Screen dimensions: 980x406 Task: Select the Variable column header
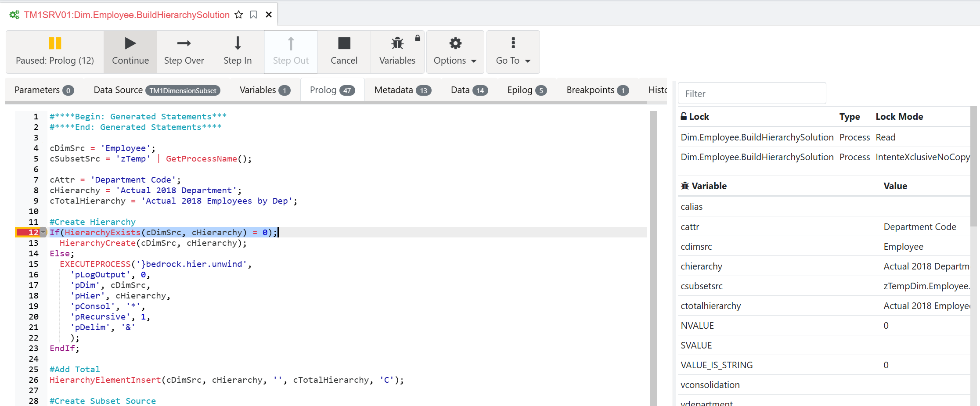[703, 186]
